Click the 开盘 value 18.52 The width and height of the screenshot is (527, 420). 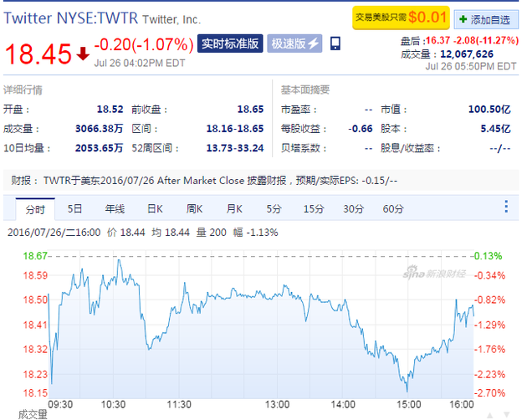pos(110,110)
